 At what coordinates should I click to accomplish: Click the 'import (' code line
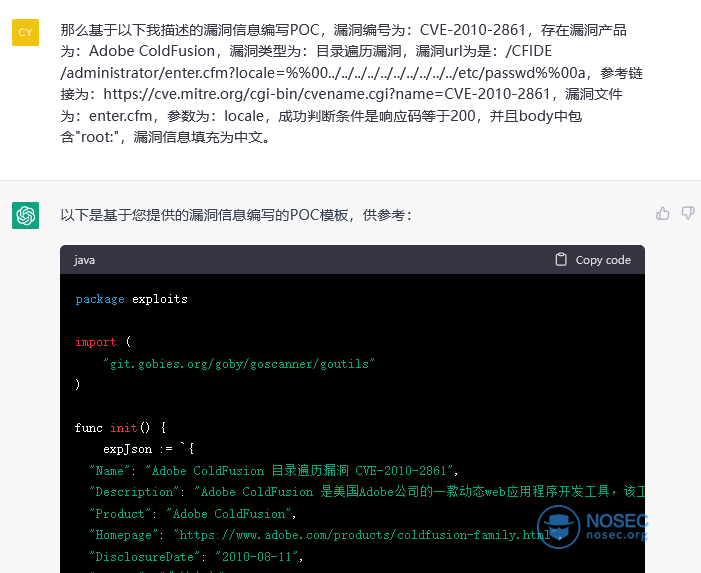[x=103, y=342]
